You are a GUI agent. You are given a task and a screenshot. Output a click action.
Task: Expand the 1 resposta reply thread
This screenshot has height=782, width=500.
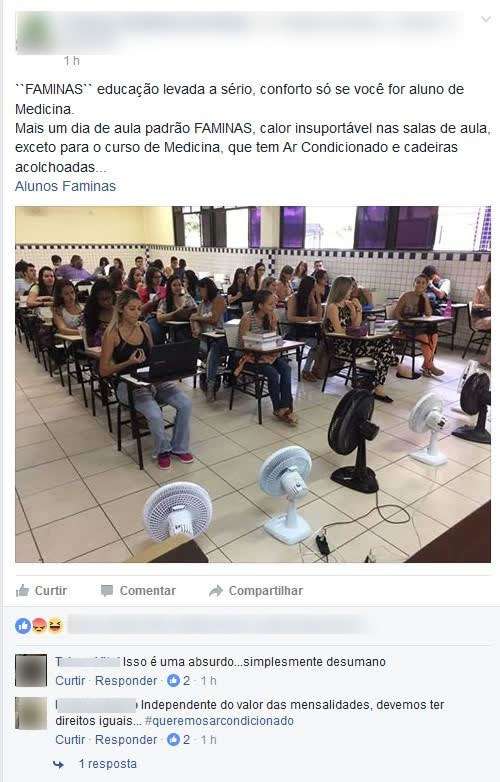(x=107, y=764)
